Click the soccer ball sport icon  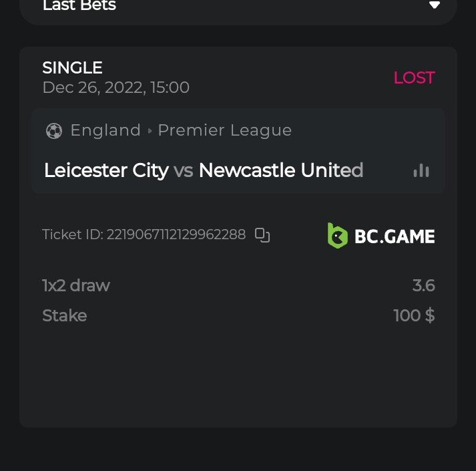point(53,131)
